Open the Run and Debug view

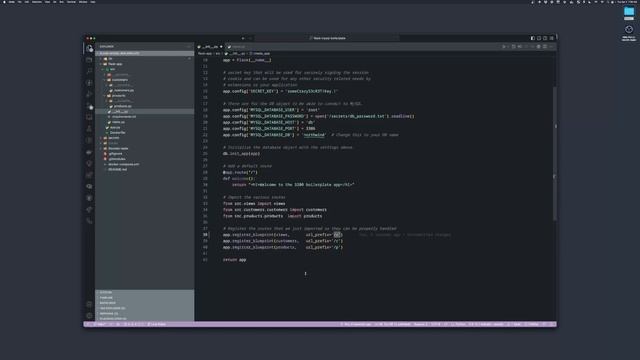click(89, 94)
